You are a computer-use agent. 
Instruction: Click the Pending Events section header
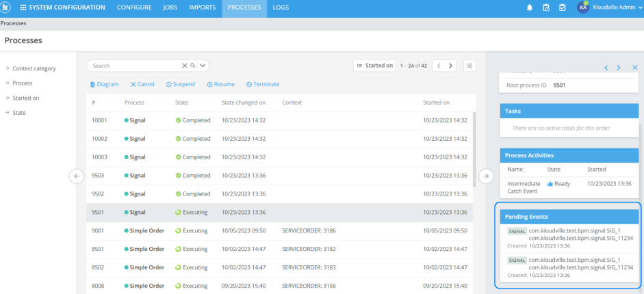point(569,217)
